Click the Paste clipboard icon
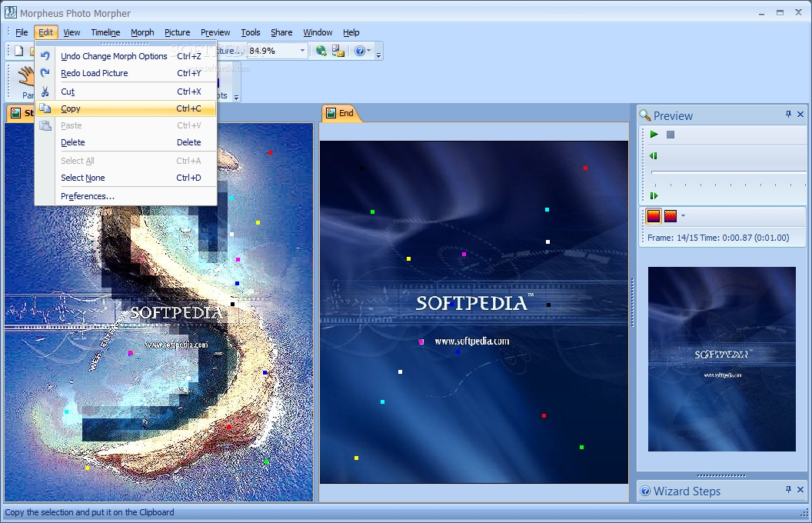This screenshot has height=523, width=812. click(x=45, y=125)
